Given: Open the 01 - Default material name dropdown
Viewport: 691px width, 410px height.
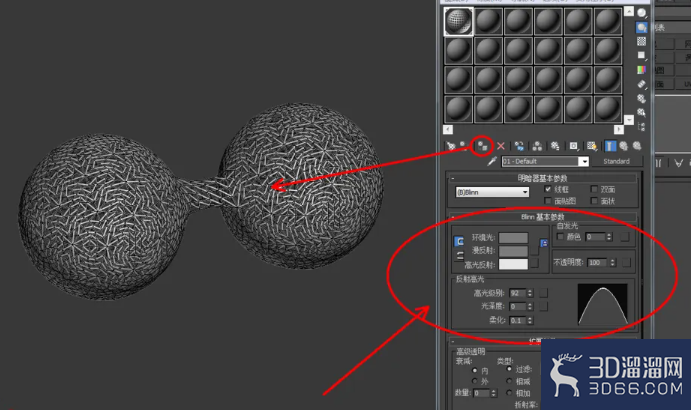Looking at the screenshot, I should click(x=583, y=161).
